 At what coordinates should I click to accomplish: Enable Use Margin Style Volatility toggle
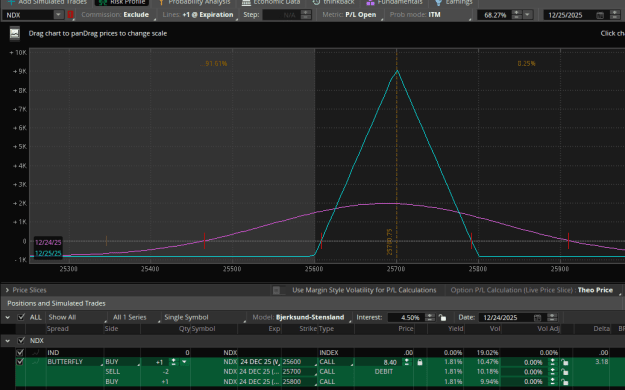(279, 290)
